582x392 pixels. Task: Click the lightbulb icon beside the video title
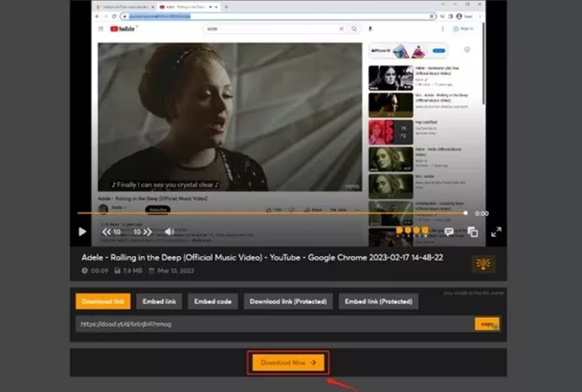(x=483, y=264)
